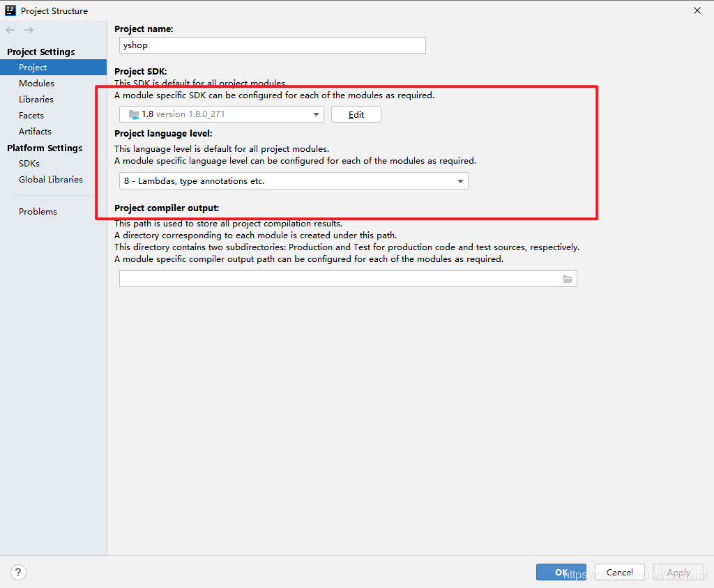714x588 pixels.
Task: Select Modules under Project Settings
Action: coord(36,83)
